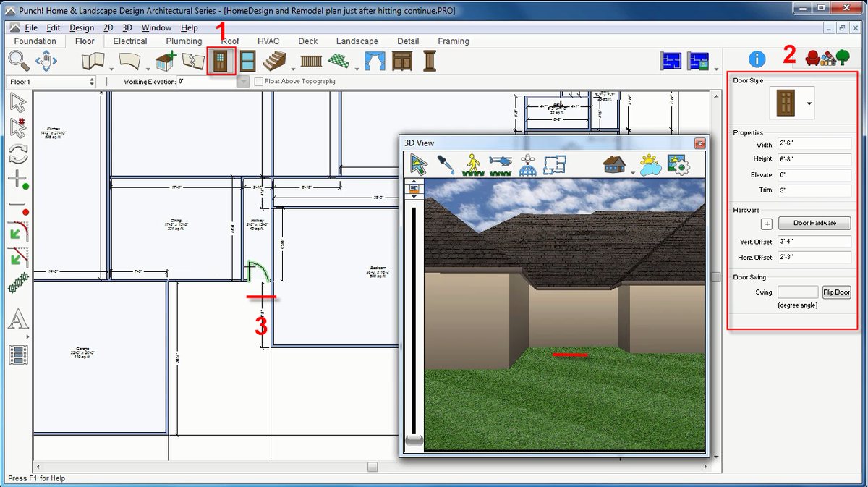This screenshot has height=487, width=868.
Task: Switch to walkthrough mode in 3D View
Action: coord(472,165)
